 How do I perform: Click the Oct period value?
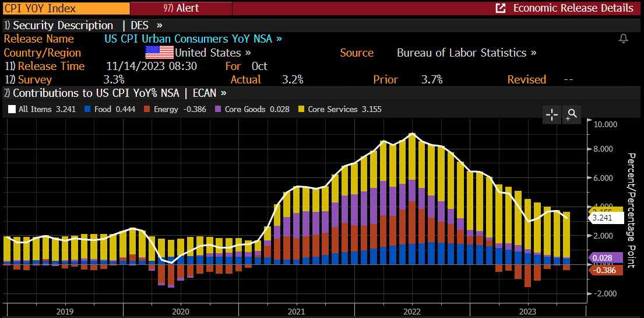(x=259, y=67)
